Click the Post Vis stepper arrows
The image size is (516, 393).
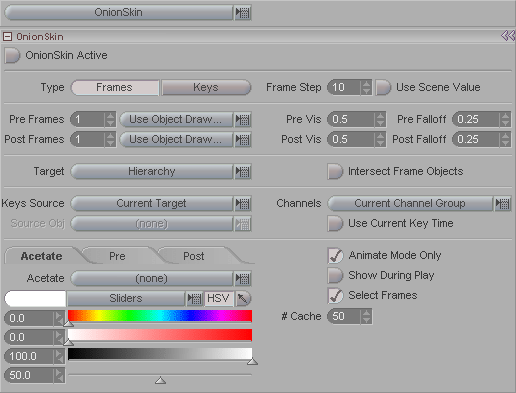[380, 139]
